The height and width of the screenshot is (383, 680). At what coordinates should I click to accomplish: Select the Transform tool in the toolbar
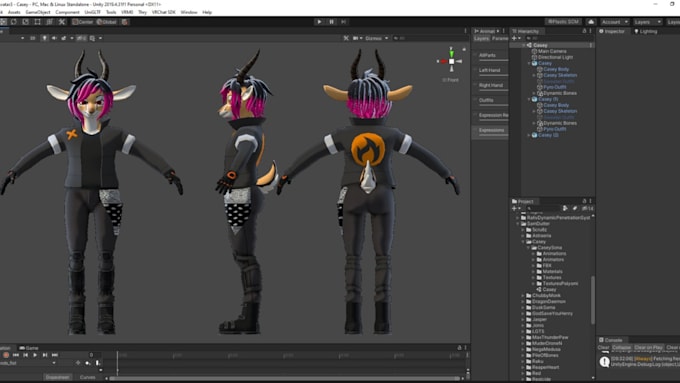(x=49, y=22)
